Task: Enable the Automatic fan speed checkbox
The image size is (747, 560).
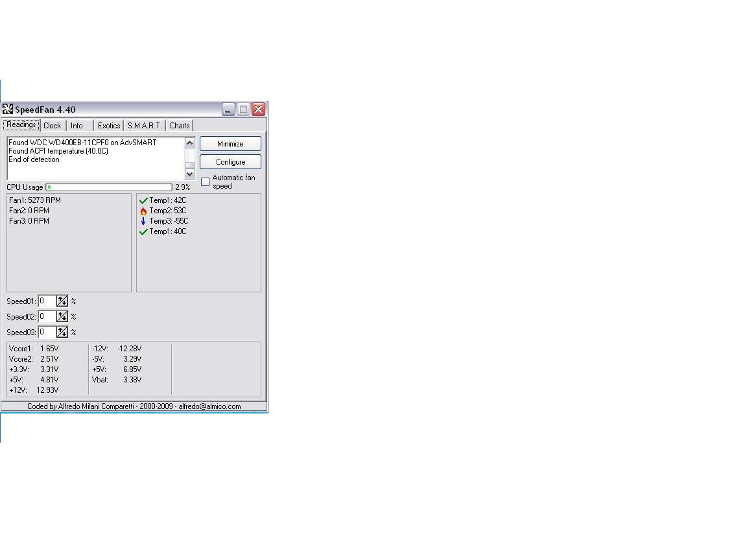Action: click(206, 182)
